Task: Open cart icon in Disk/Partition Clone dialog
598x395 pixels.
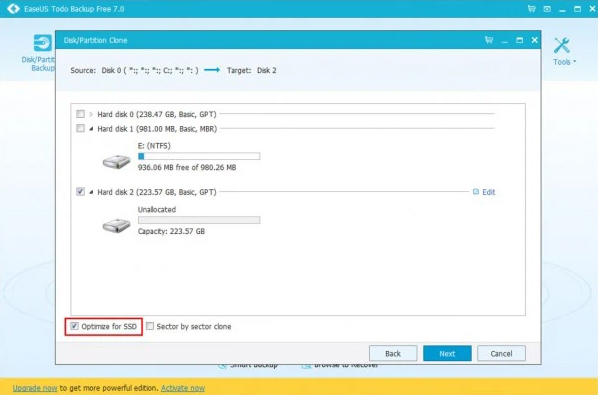Action: point(489,40)
